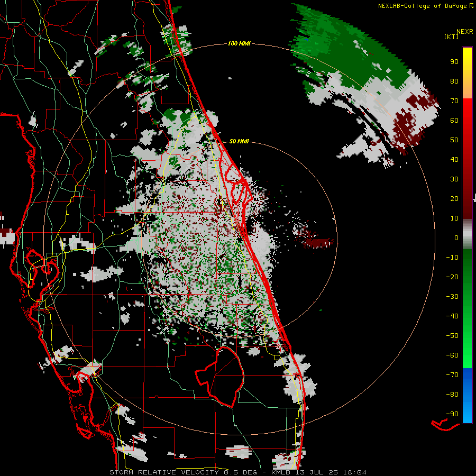
Task: Click the -50 value on the velocity scale
Action: pyautogui.click(x=452, y=336)
